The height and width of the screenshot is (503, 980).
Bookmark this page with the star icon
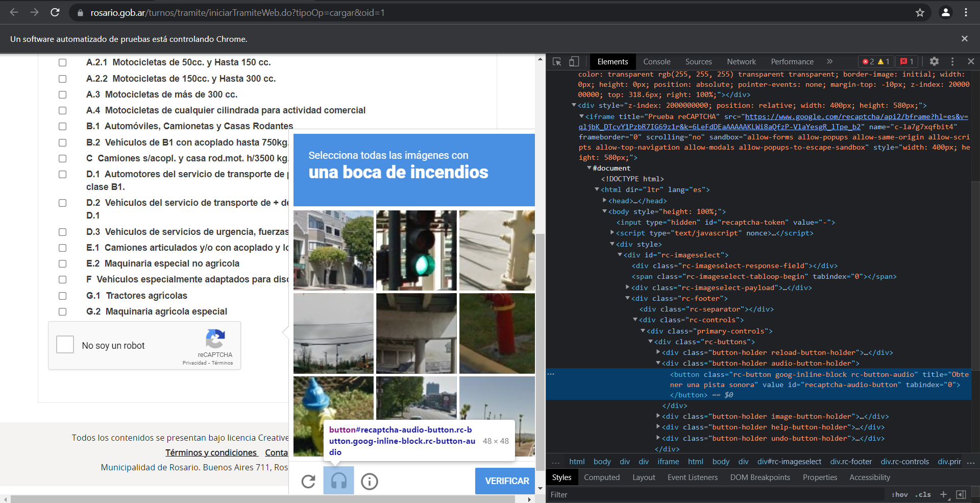pos(920,12)
